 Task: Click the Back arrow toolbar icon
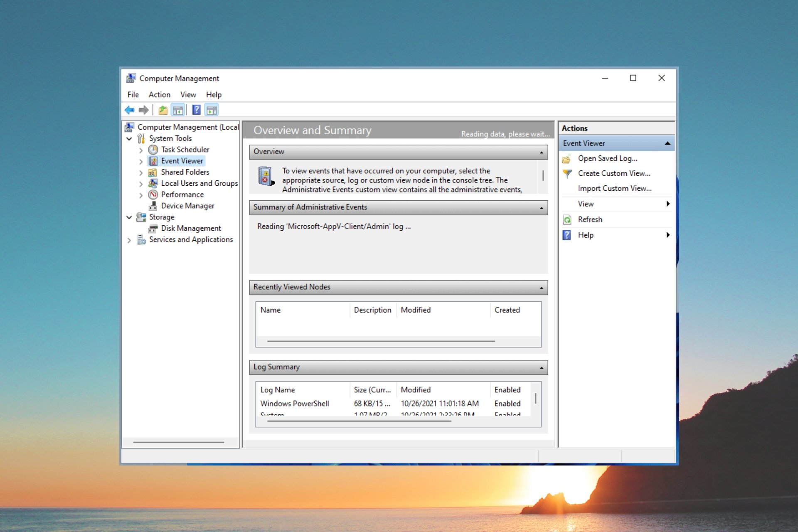coord(129,110)
